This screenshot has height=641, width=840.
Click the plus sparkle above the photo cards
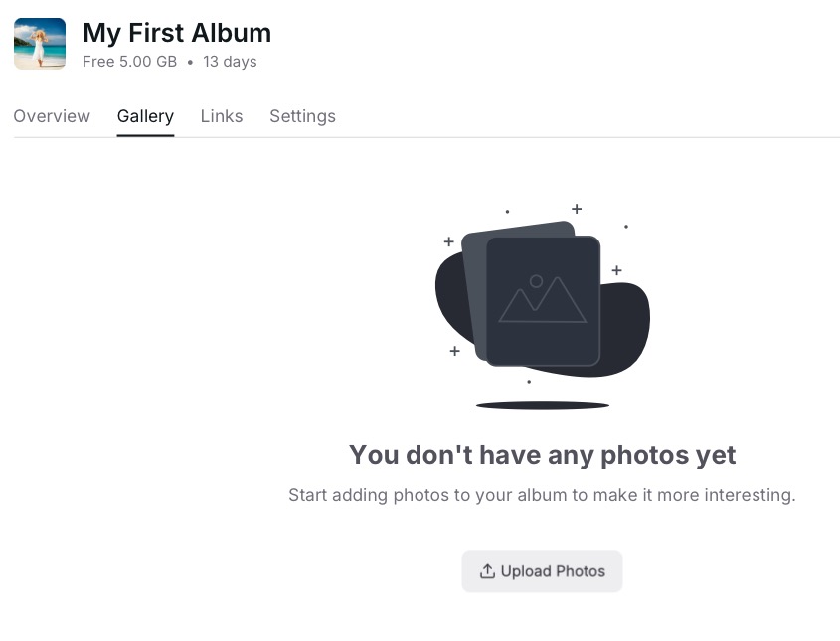pyautogui.click(x=577, y=209)
